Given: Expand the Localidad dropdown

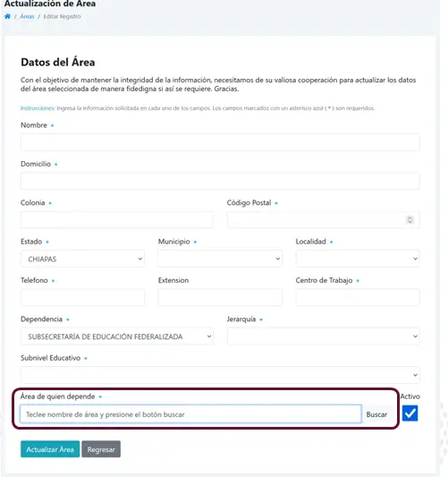Looking at the screenshot, I should point(358,259).
